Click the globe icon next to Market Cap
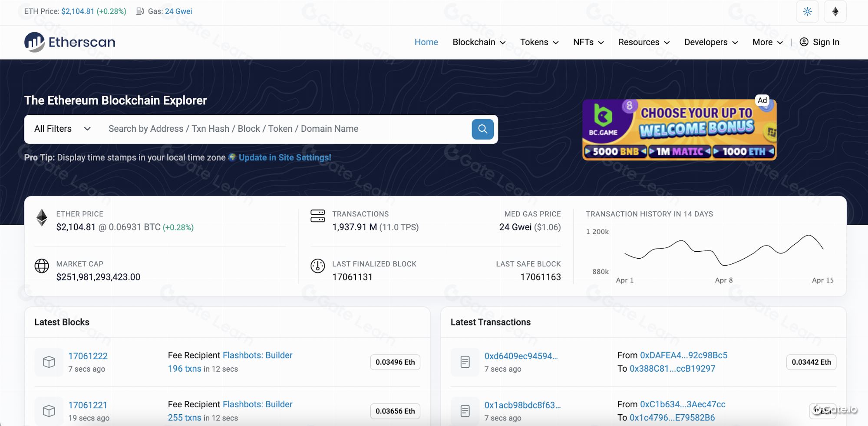Image resolution: width=868 pixels, height=426 pixels. (41, 266)
